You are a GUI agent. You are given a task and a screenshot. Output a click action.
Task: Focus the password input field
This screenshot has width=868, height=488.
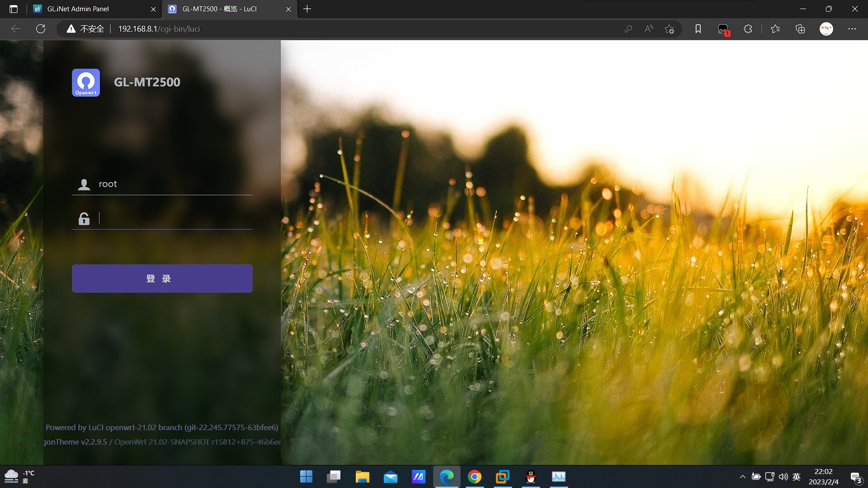tap(174, 218)
